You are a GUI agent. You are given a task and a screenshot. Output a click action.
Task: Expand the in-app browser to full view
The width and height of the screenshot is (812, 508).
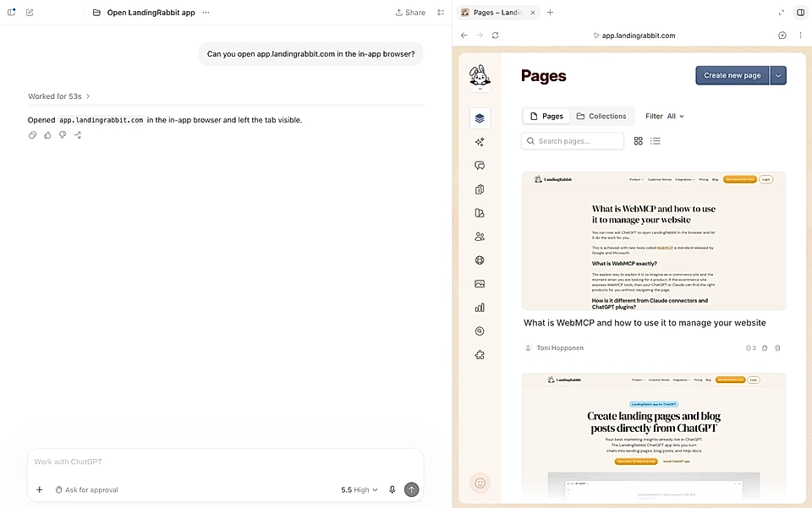point(782,13)
